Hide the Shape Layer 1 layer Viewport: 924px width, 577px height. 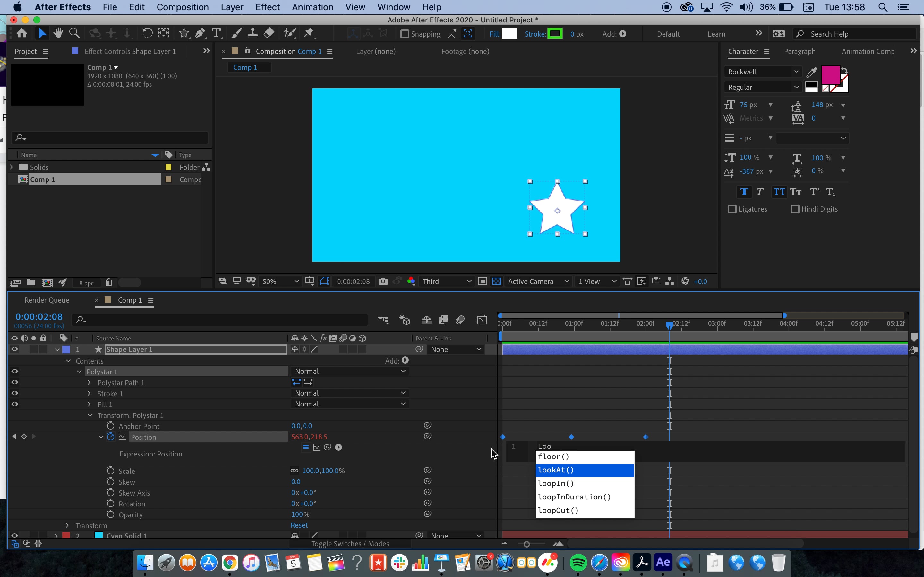point(15,349)
